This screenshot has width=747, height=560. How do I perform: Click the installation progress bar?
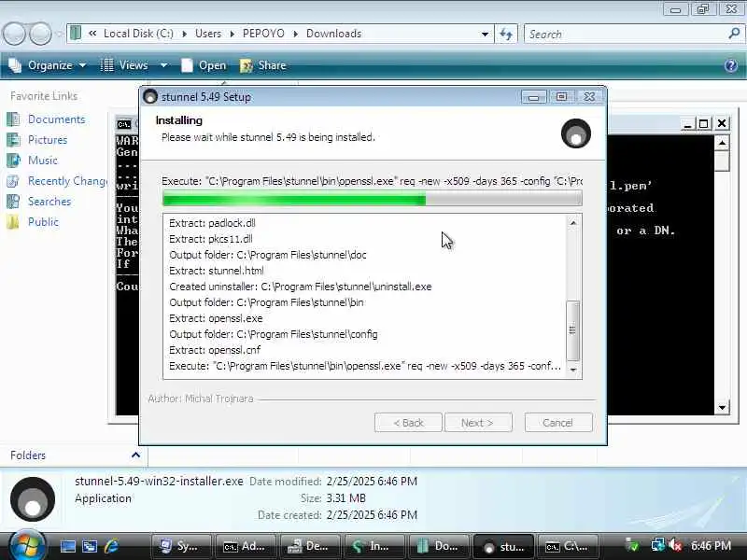tap(372, 199)
